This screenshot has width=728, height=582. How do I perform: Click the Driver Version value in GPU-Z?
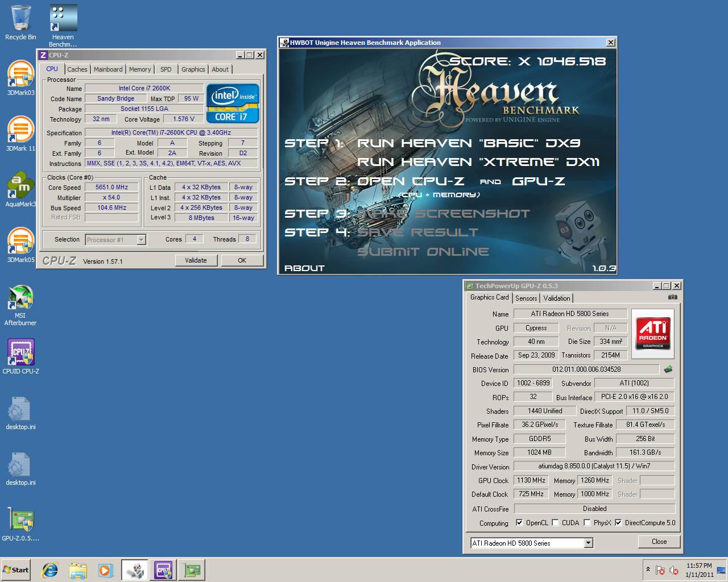594,466
